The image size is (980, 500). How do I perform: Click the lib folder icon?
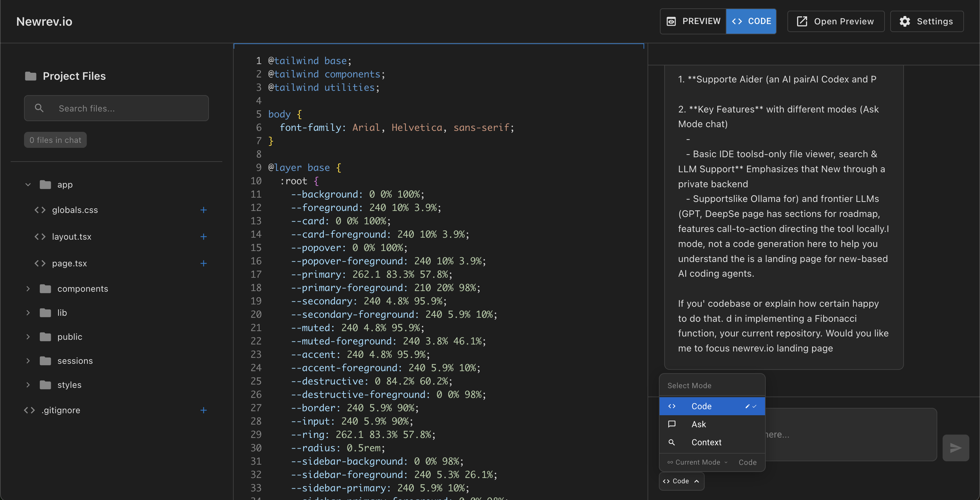[45, 313]
